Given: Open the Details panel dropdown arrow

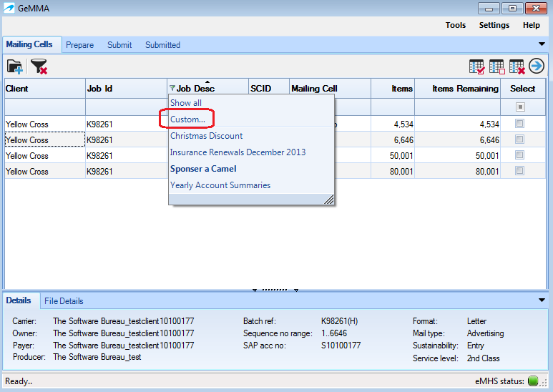Looking at the screenshot, I should [x=542, y=300].
